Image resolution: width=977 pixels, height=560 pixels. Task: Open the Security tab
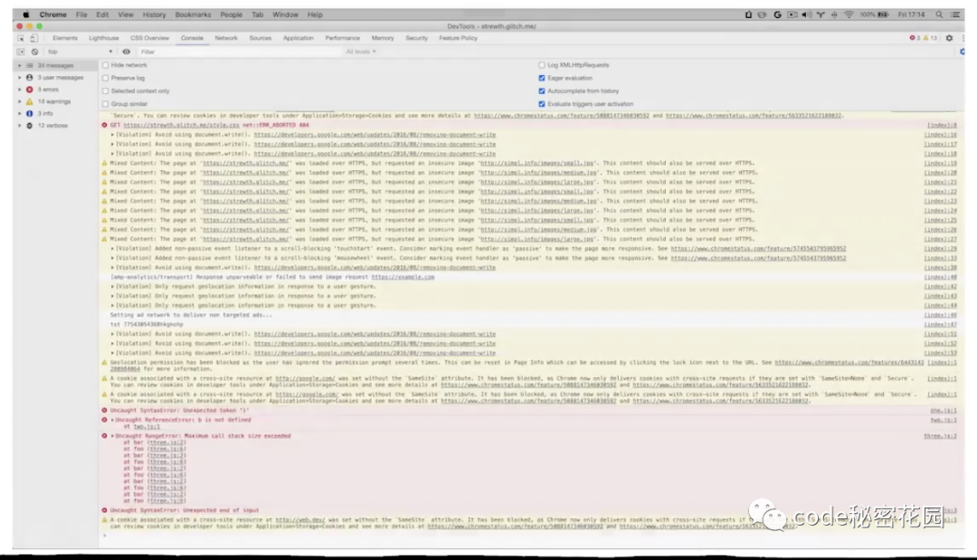pyautogui.click(x=417, y=38)
